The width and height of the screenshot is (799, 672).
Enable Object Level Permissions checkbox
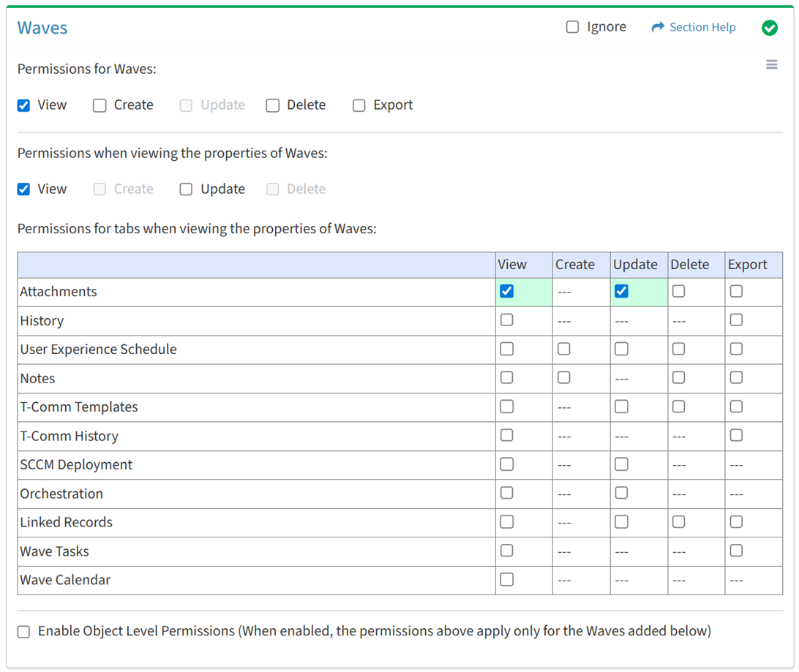(x=24, y=632)
